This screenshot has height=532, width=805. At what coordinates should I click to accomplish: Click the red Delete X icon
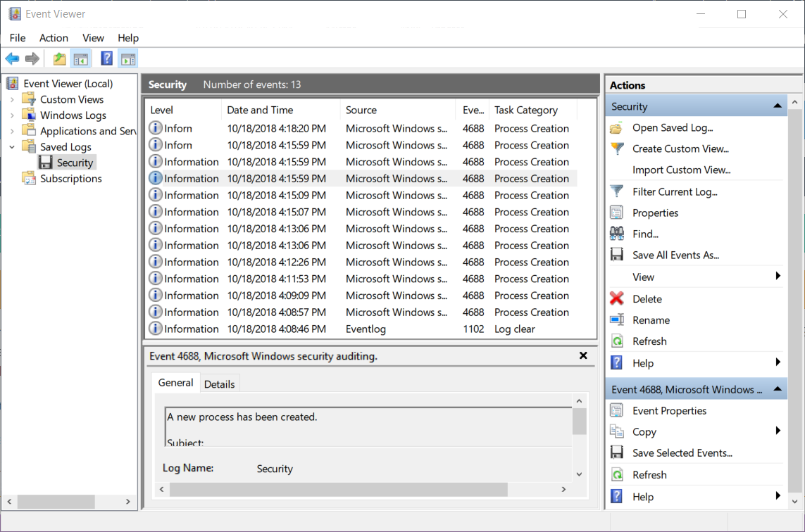tap(616, 298)
